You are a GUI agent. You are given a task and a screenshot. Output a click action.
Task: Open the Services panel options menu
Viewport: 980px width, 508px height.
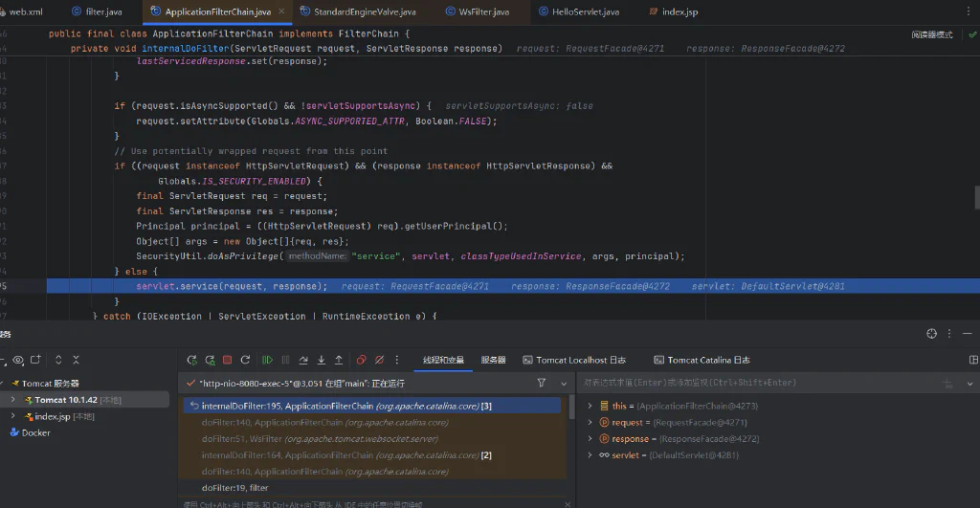pyautogui.click(x=949, y=334)
